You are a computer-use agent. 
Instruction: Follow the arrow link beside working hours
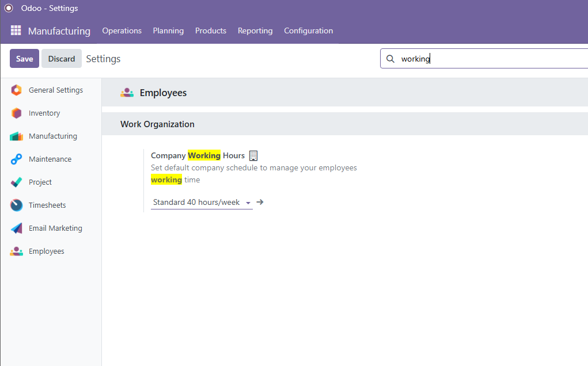(260, 203)
